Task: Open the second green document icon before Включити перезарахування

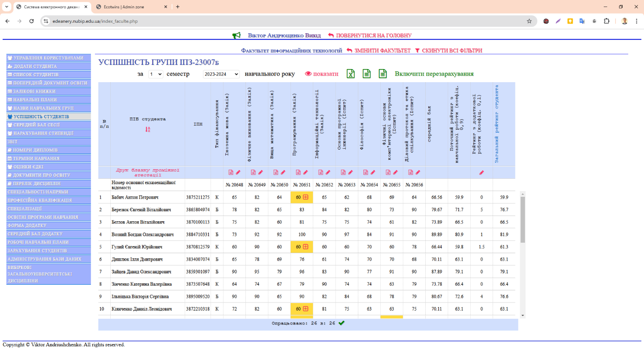Action: [383, 74]
